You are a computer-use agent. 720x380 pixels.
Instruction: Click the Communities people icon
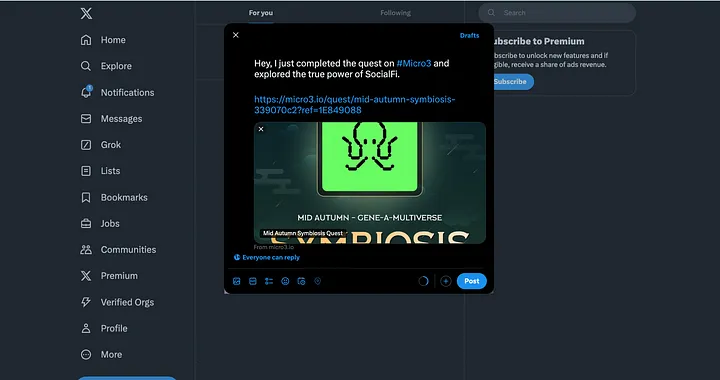coord(86,250)
